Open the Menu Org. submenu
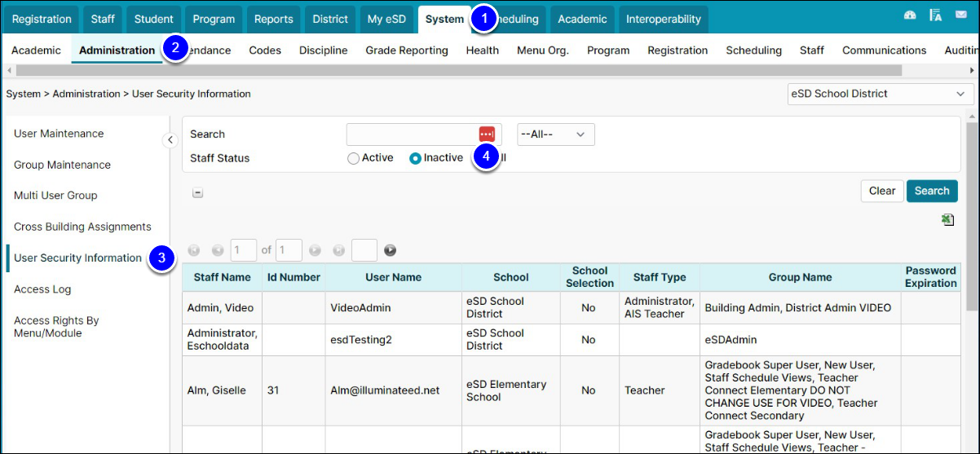 (543, 51)
